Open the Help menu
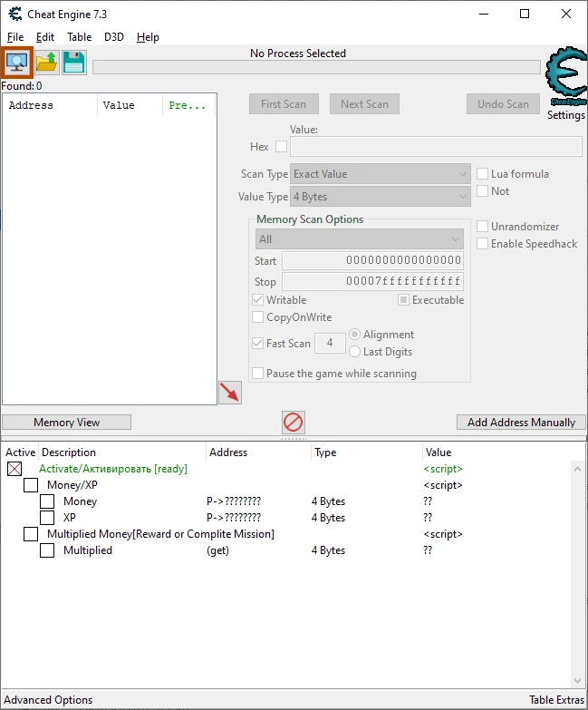This screenshot has width=588, height=710. click(x=148, y=37)
